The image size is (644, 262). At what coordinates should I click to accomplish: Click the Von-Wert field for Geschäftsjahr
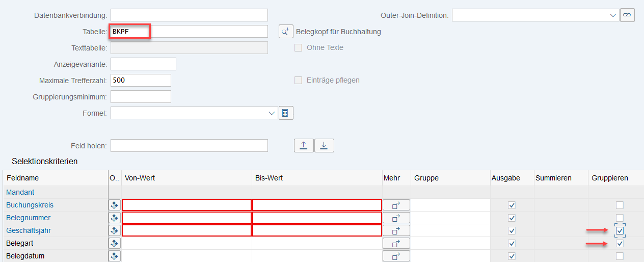pyautogui.click(x=186, y=230)
